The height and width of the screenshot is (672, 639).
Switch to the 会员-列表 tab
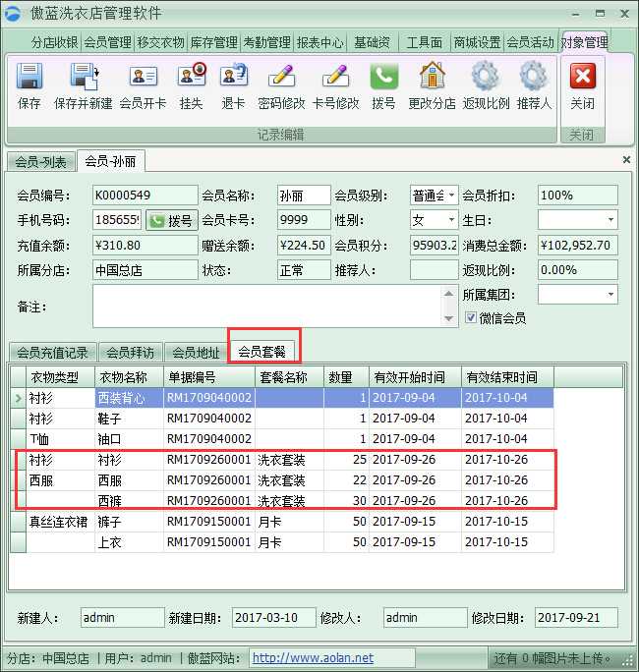point(40,161)
